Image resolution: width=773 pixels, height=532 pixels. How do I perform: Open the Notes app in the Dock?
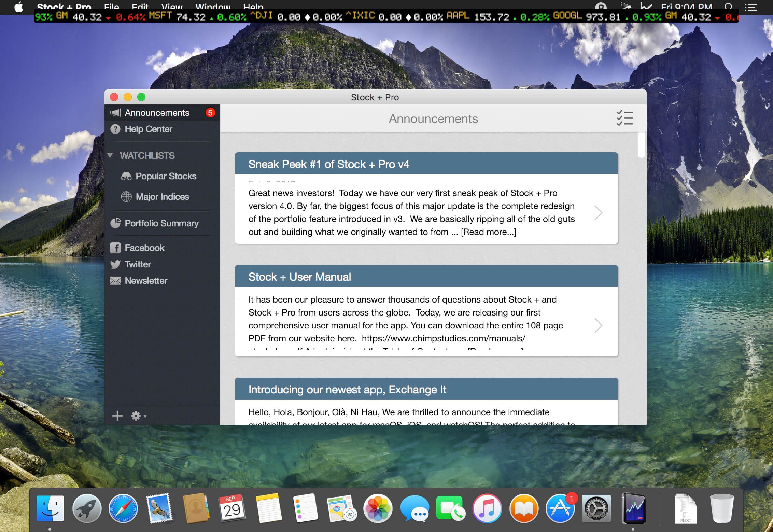click(x=269, y=508)
